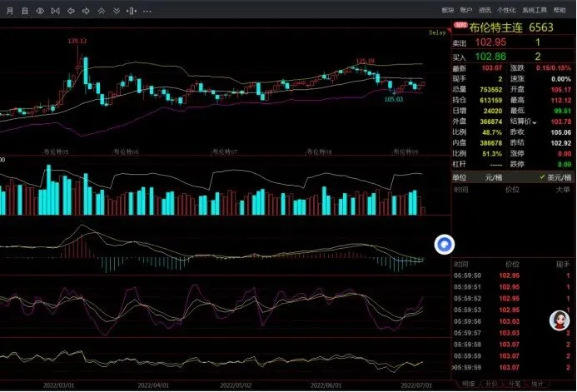
Task: Click the double up chevron icon
Action: click(x=102, y=11)
